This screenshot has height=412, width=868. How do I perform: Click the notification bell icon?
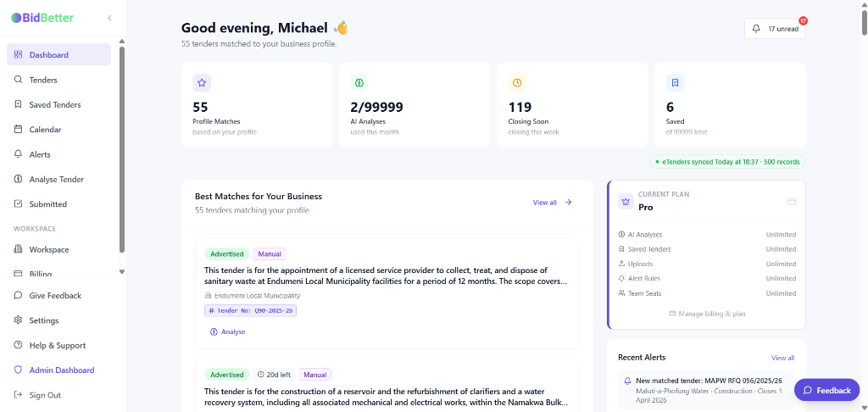click(756, 29)
